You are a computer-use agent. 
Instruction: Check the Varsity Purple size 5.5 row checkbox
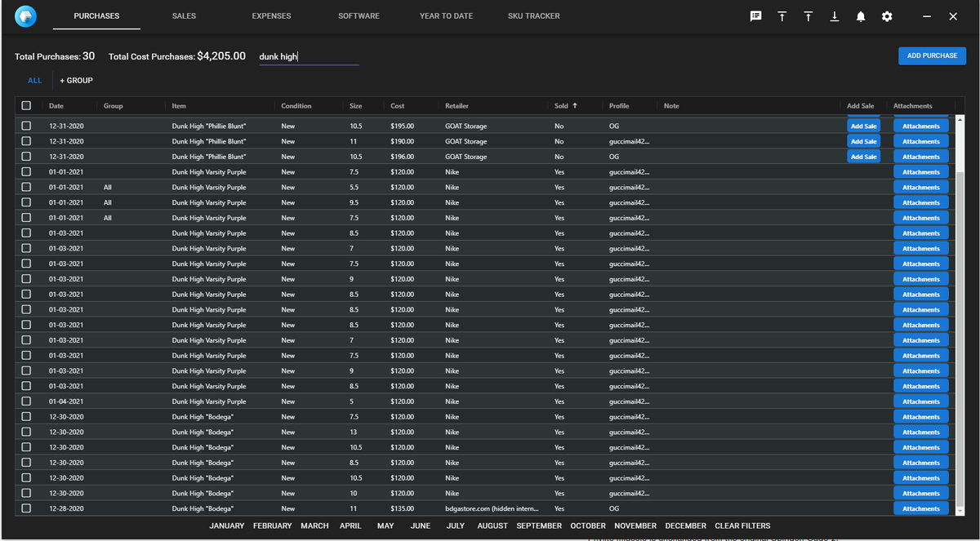pos(26,187)
